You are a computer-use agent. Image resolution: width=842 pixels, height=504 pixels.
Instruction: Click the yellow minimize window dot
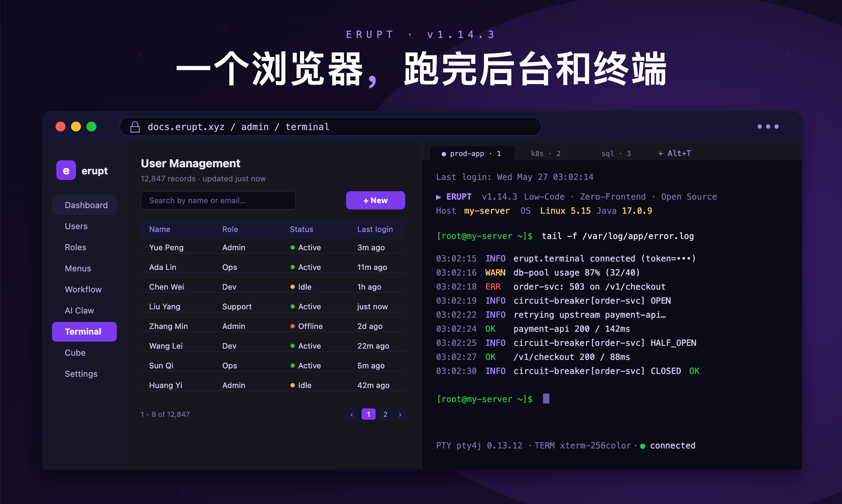tap(76, 127)
